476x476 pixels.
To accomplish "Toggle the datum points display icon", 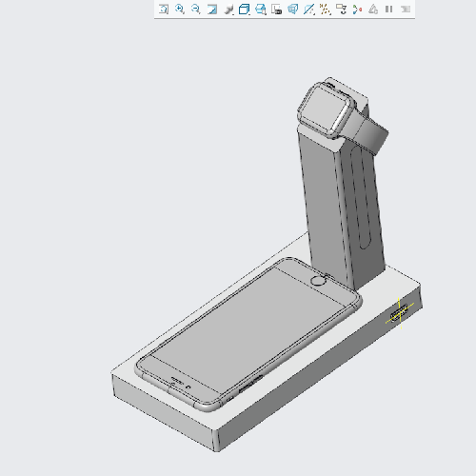I will 325,10.
